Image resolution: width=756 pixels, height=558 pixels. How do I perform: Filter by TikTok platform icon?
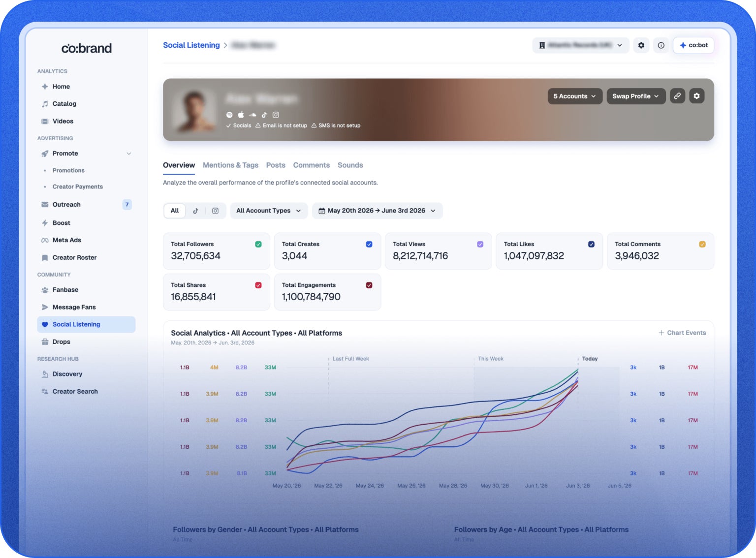pyautogui.click(x=195, y=211)
